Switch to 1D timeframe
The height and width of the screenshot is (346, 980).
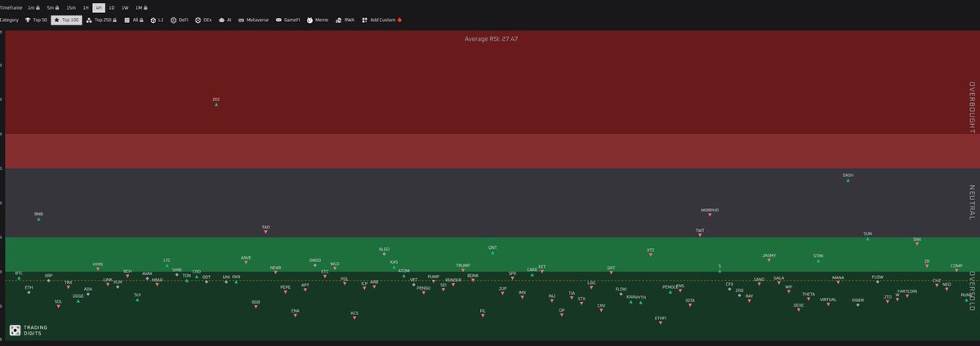pos(111,7)
